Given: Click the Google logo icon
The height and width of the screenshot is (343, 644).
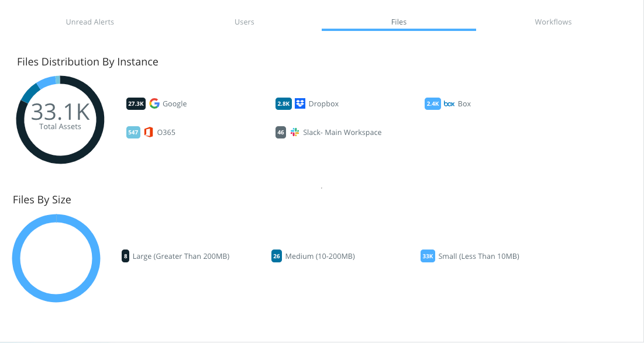Looking at the screenshot, I should tap(154, 103).
